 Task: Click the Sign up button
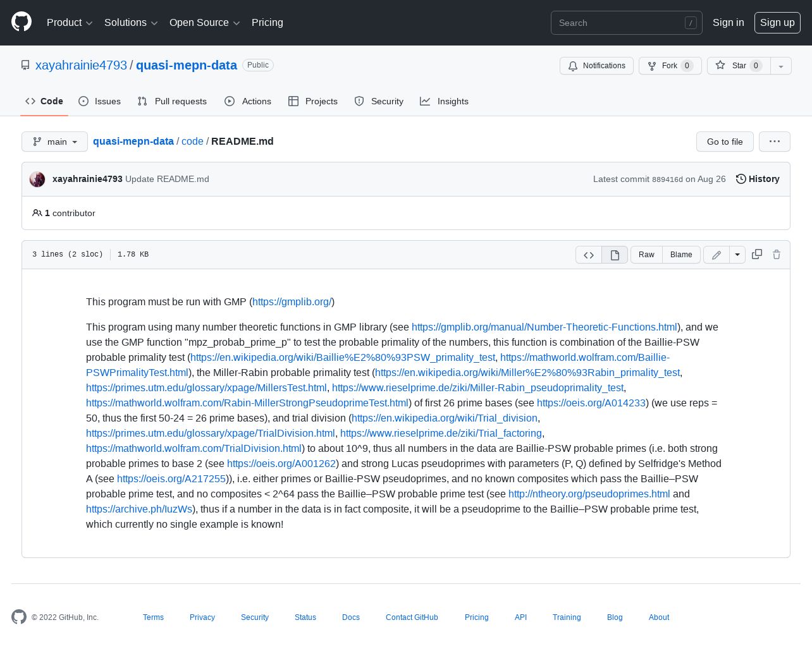777,23
